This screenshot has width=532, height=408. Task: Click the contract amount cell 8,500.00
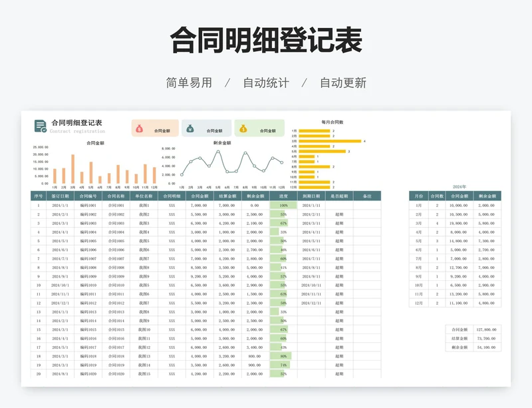[199, 268]
